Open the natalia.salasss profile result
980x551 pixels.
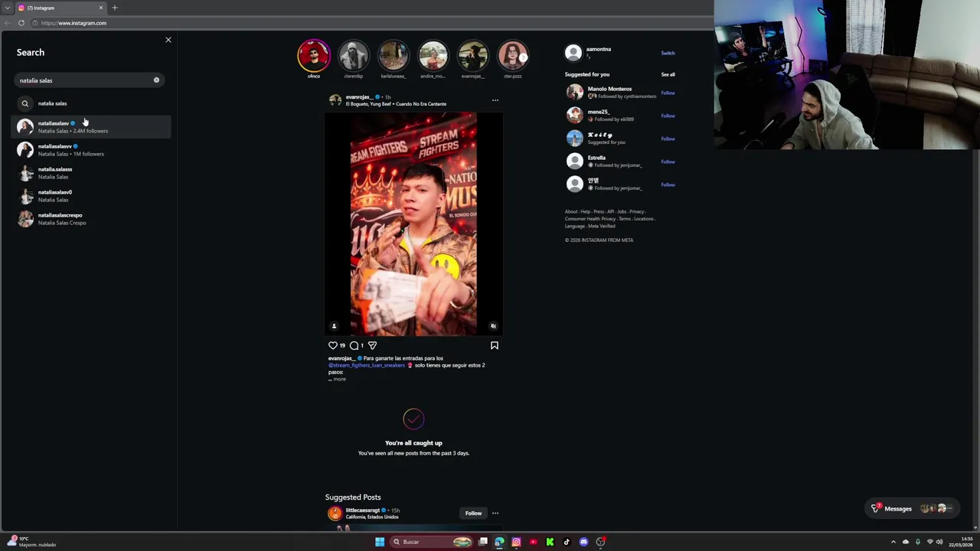(90, 173)
